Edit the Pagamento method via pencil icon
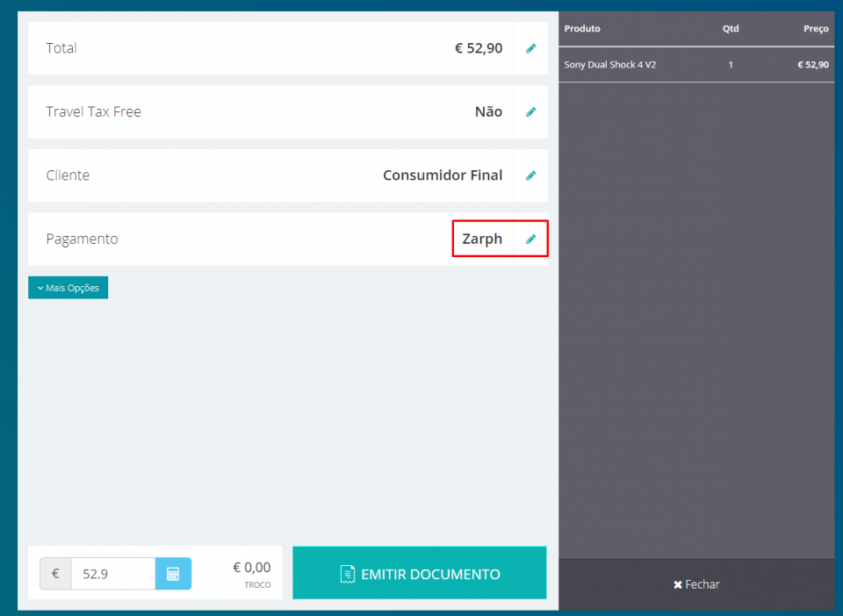This screenshot has width=843, height=616. click(x=530, y=239)
